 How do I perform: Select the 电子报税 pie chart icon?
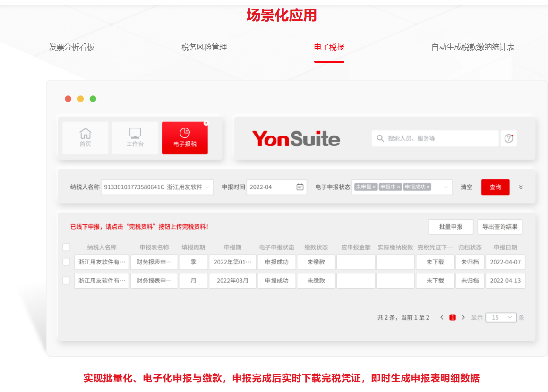pos(185,133)
